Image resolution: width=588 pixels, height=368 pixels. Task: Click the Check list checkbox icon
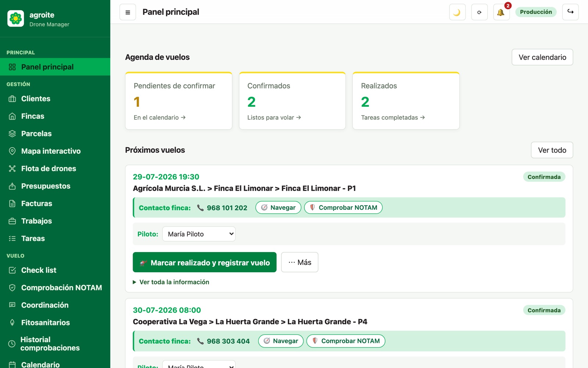(12, 270)
